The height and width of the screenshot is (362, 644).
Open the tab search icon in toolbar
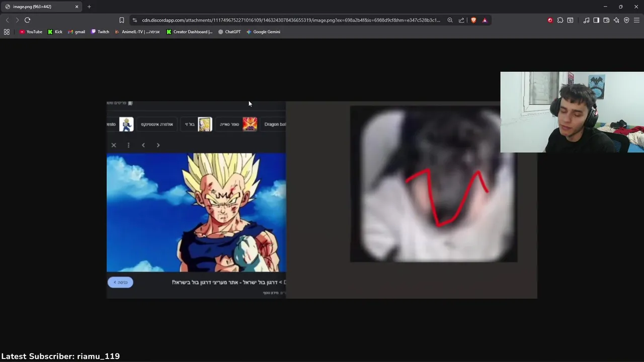(570, 20)
